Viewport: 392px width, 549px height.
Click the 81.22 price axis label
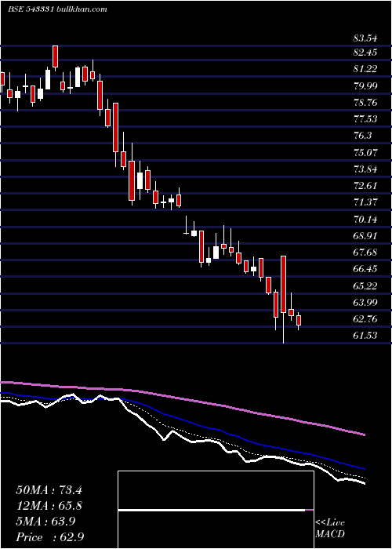pyautogui.click(x=365, y=69)
